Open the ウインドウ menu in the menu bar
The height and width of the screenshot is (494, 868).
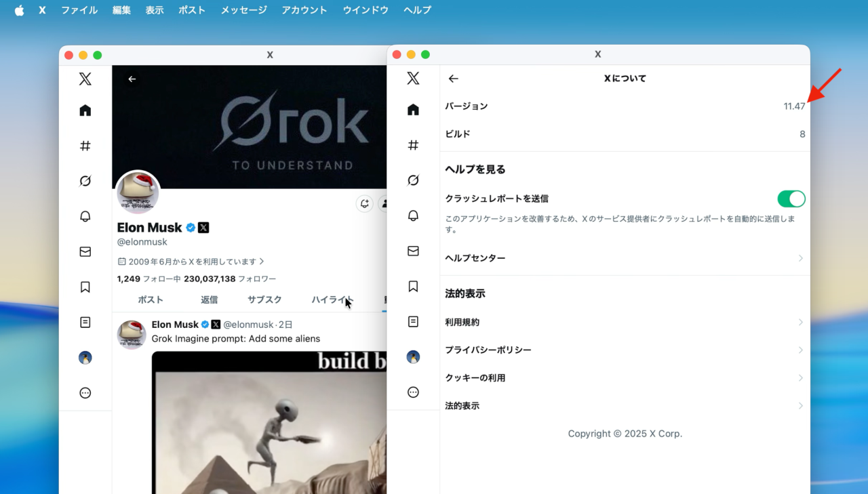[x=366, y=9]
